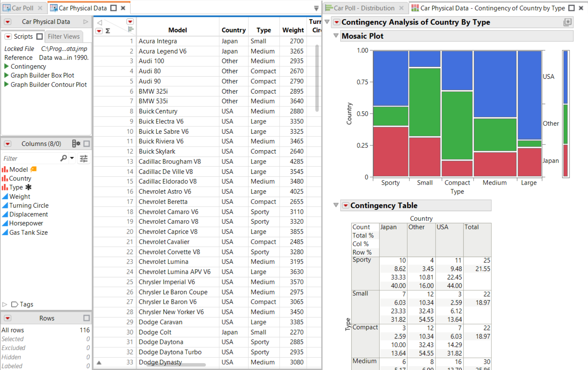This screenshot has width=588, height=370.
Task: Open the red triangle menu on the Contingency Table
Action: [x=345, y=205]
